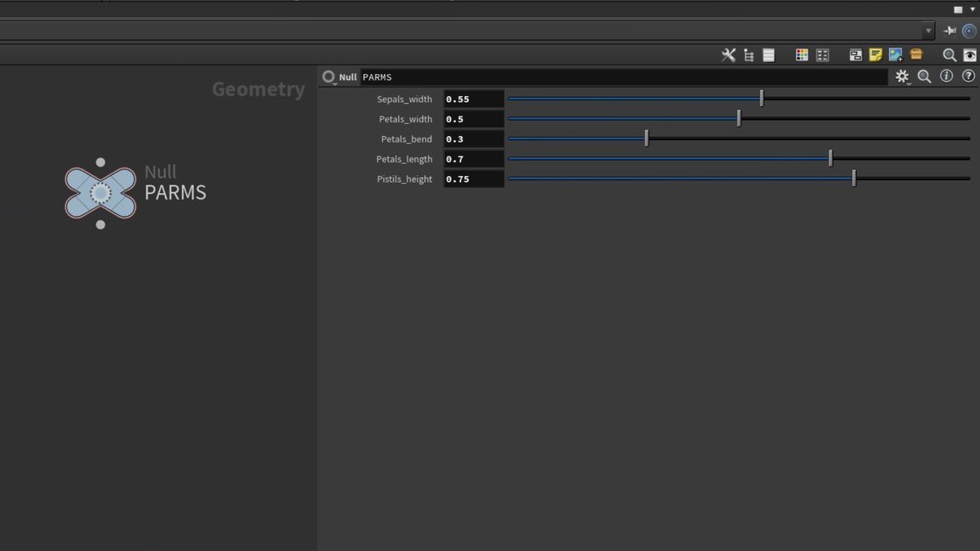Create a network box
Screen dimensions: 980x551
click(855, 55)
